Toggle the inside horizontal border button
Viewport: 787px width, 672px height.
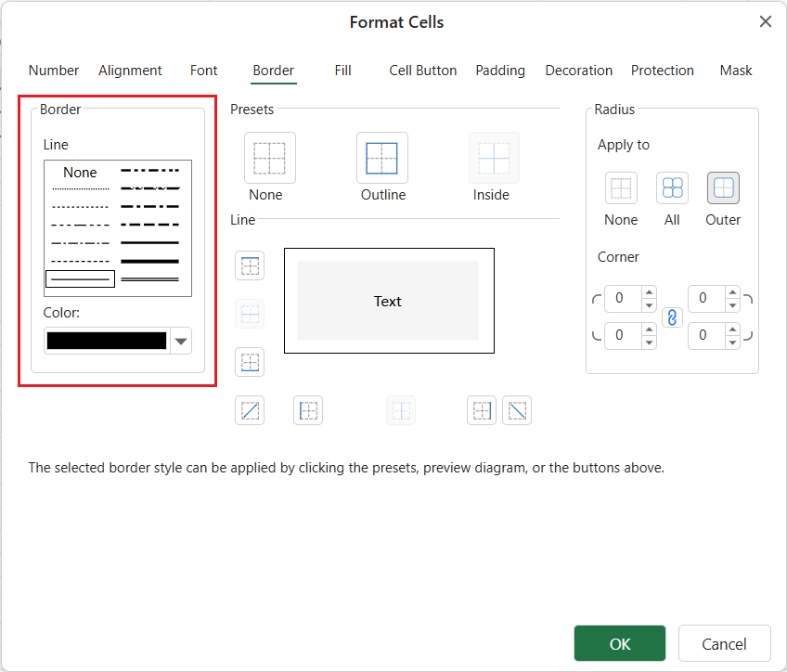(x=250, y=314)
